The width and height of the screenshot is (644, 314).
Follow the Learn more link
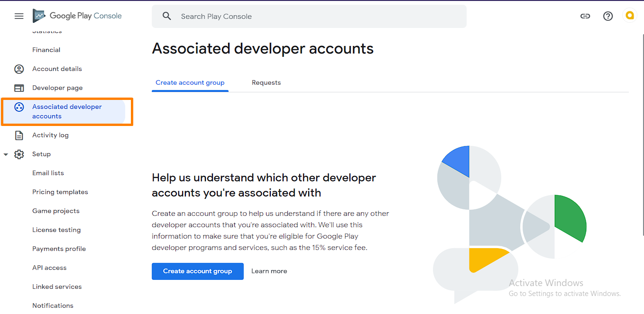click(x=269, y=271)
